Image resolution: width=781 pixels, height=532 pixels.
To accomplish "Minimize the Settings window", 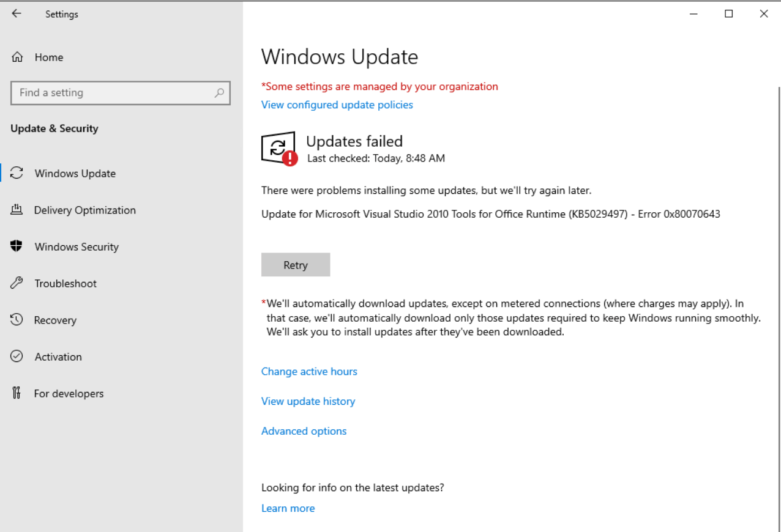I will click(693, 13).
